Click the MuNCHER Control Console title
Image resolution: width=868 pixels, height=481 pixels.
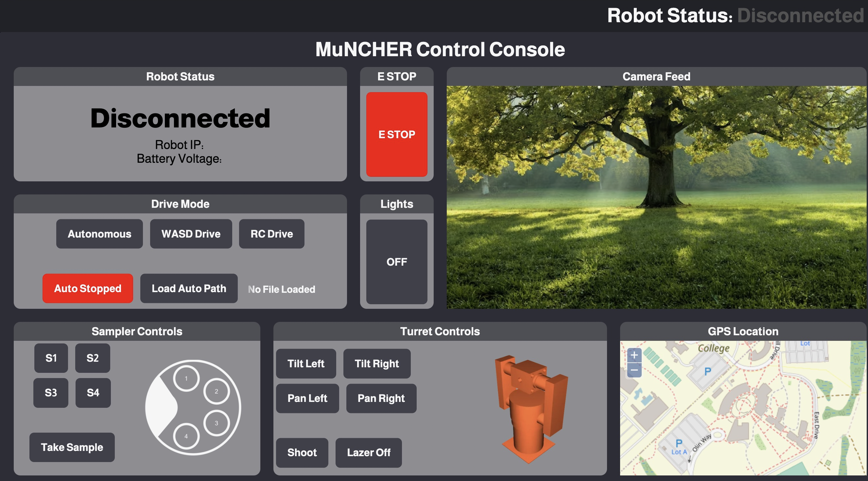(x=440, y=49)
